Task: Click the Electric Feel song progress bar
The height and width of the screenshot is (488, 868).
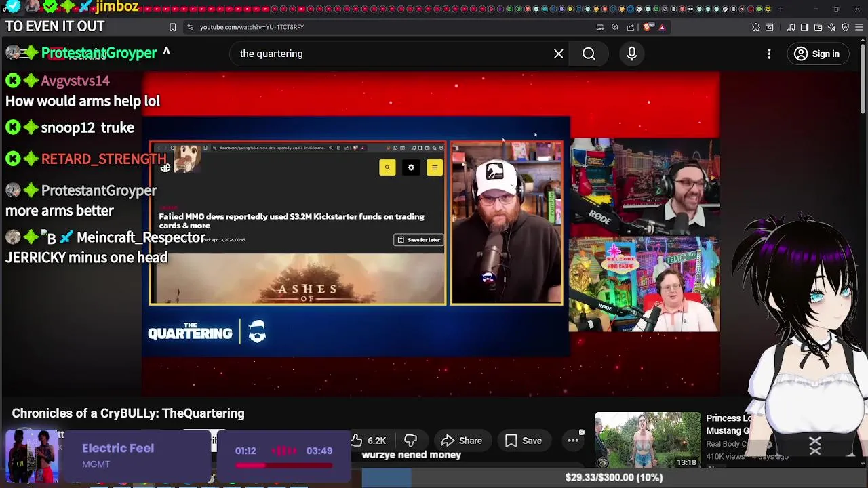Action: (284, 465)
